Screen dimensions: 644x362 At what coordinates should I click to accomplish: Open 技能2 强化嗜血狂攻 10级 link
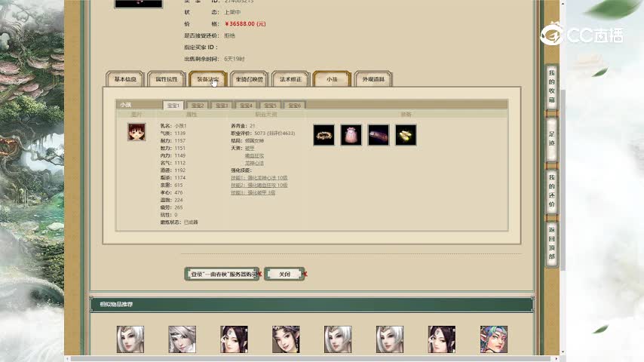[x=259, y=186]
